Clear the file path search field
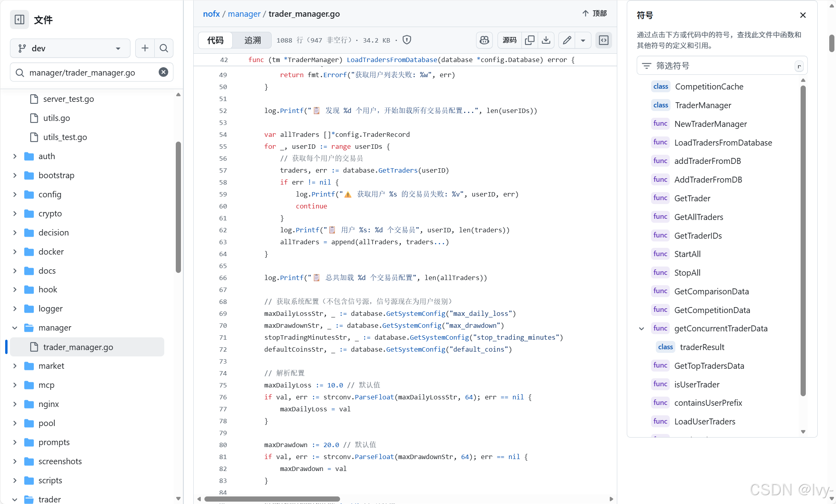Viewport: 836px width, 504px height. [x=163, y=72]
